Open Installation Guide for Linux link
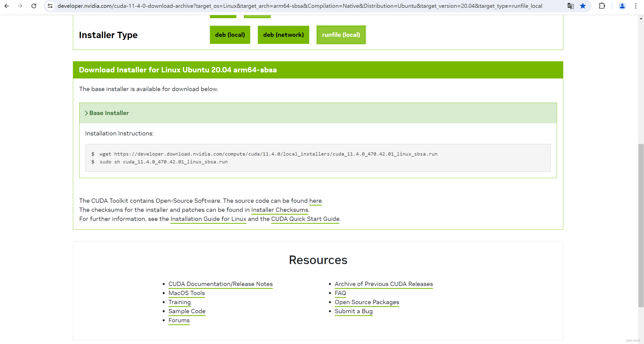This screenshot has width=644, height=344. pos(208,219)
